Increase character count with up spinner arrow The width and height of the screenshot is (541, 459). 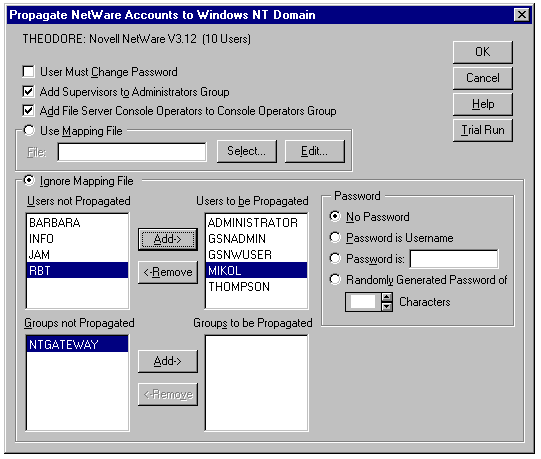click(387, 297)
